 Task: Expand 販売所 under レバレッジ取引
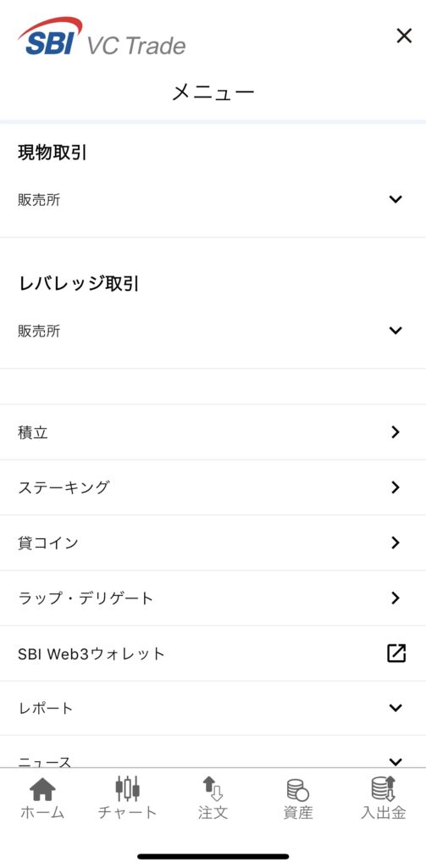click(x=213, y=331)
